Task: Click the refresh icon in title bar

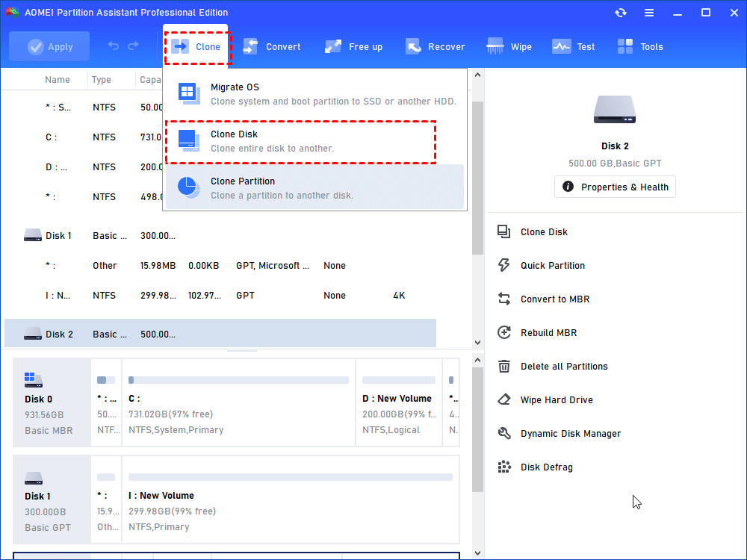Action: click(x=620, y=13)
